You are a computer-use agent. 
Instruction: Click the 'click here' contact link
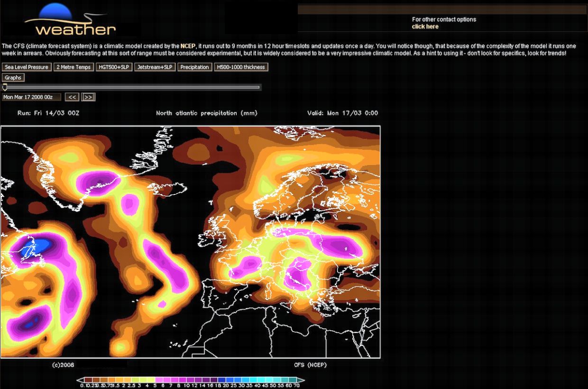coord(425,27)
